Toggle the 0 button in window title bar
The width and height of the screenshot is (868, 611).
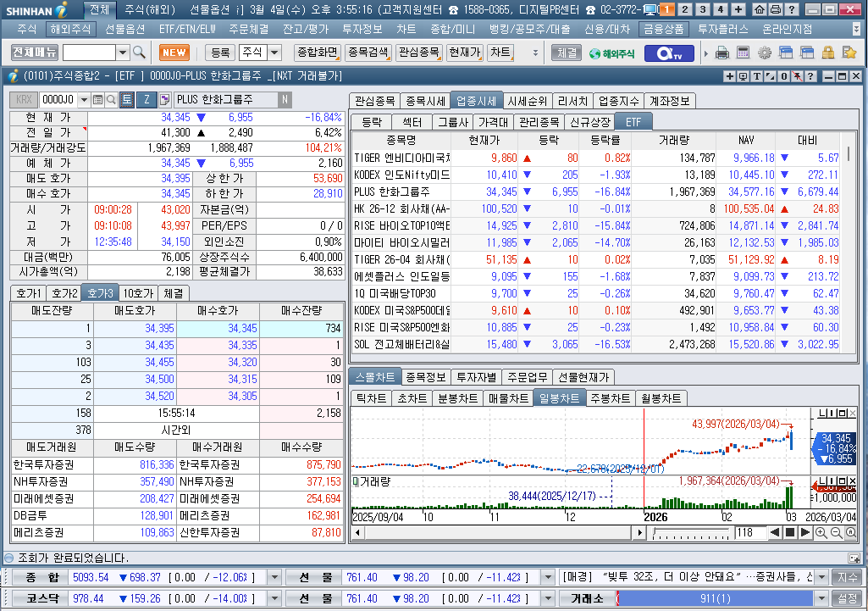784,76
